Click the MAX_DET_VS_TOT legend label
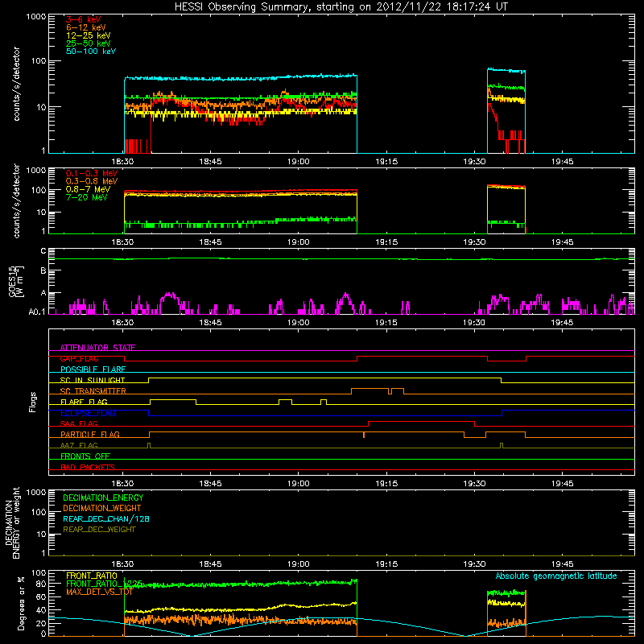The width and height of the screenshot is (644, 644). (x=99, y=592)
